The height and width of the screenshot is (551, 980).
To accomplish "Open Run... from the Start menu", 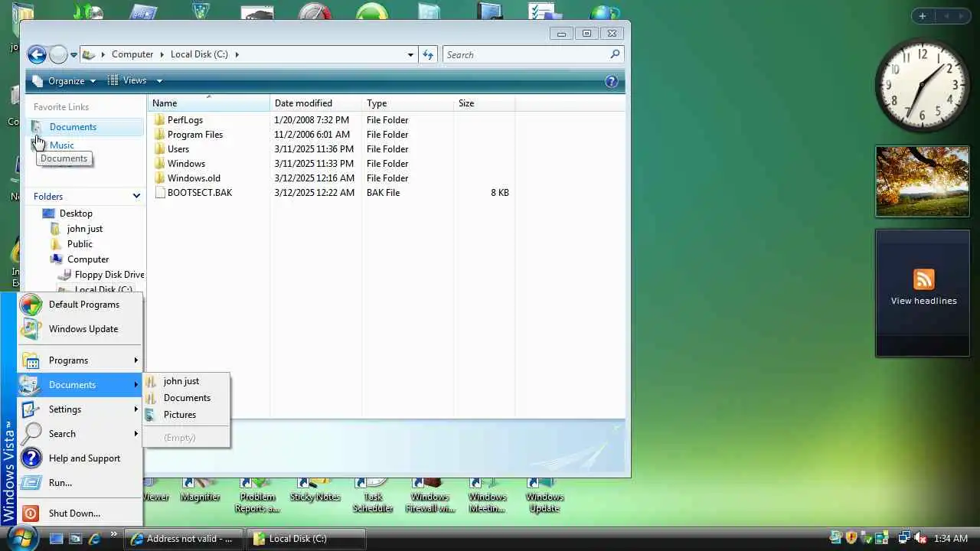I will 80,483.
